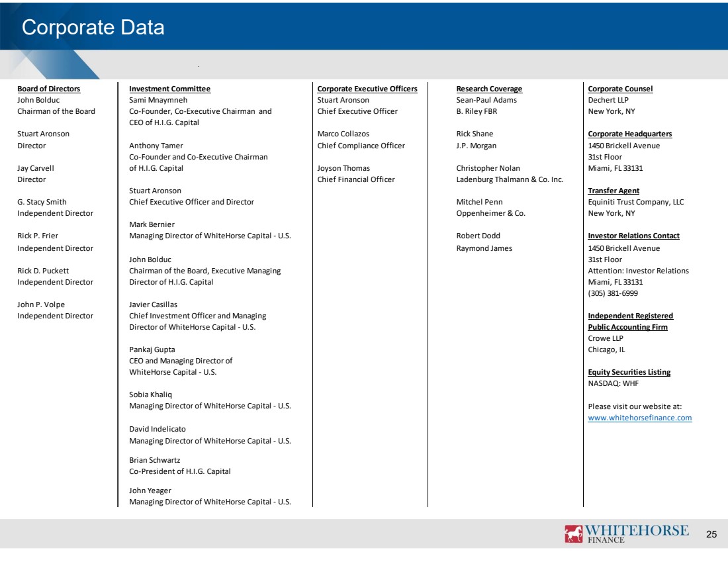This screenshot has height=562, width=728.
Task: Click the 'Transfer Agent' heading
Action: click(614, 191)
